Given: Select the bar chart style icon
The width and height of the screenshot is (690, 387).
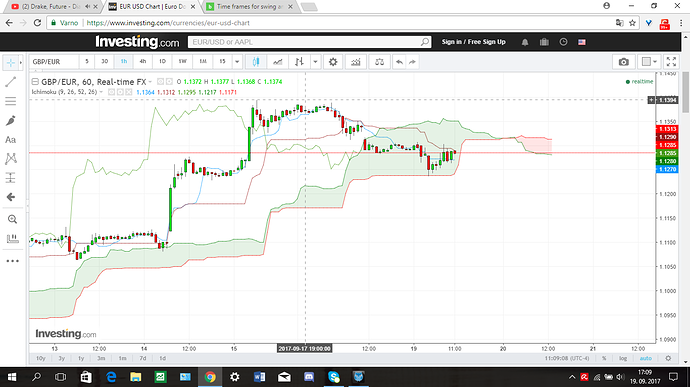Looking at the screenshot, I should (x=299, y=62).
